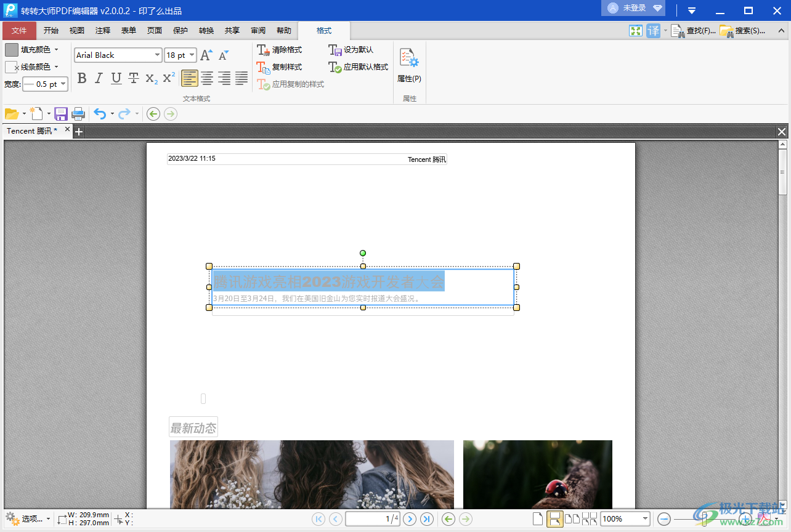The width and height of the screenshot is (791, 532).
Task: Align text to the left
Action: 190,78
